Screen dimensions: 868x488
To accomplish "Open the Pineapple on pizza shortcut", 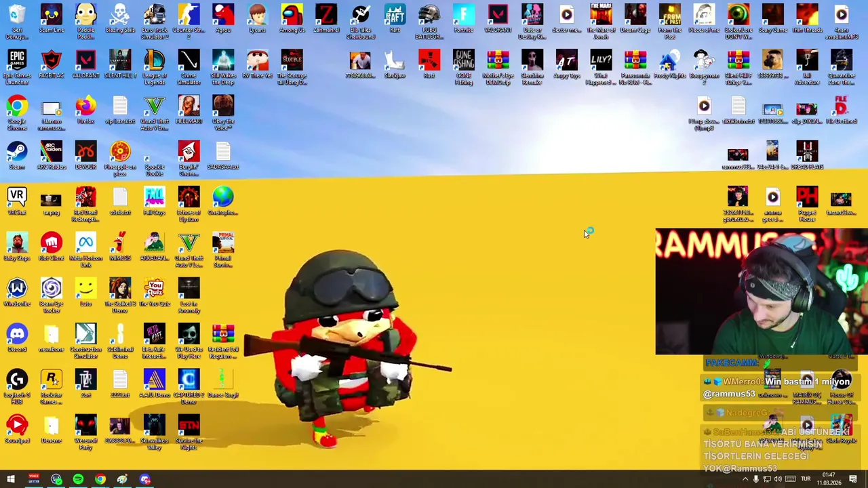I will tap(120, 158).
